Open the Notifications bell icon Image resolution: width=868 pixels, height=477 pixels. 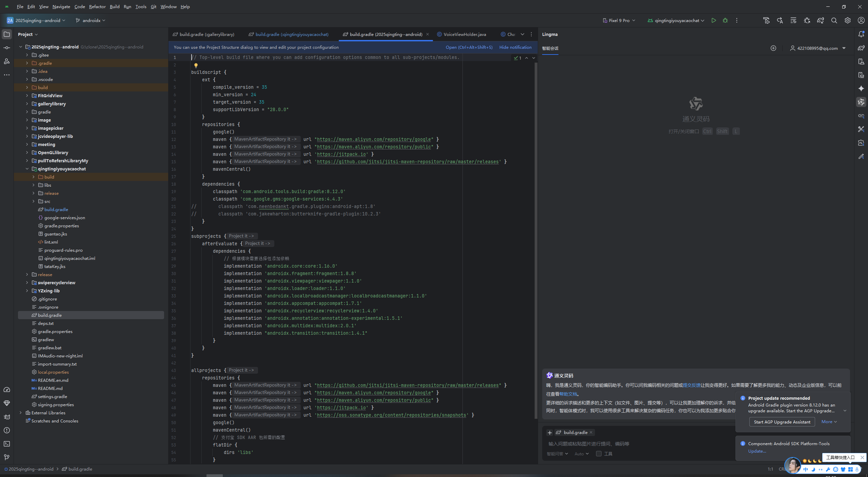[x=861, y=34]
